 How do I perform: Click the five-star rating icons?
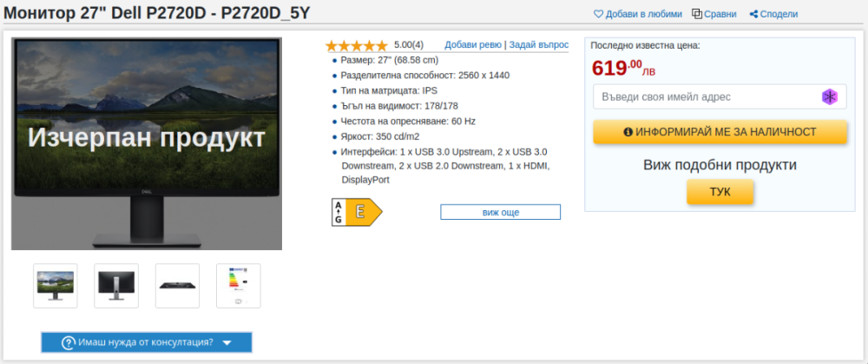pos(357,45)
